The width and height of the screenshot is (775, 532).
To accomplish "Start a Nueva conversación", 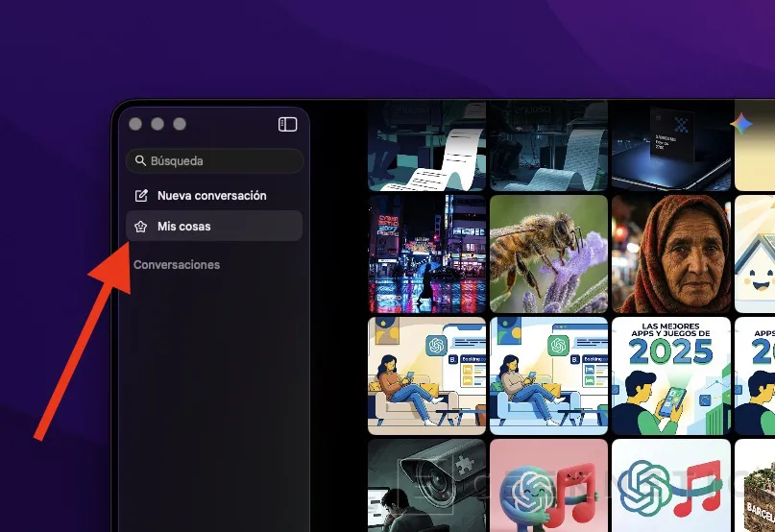I will coord(214,195).
